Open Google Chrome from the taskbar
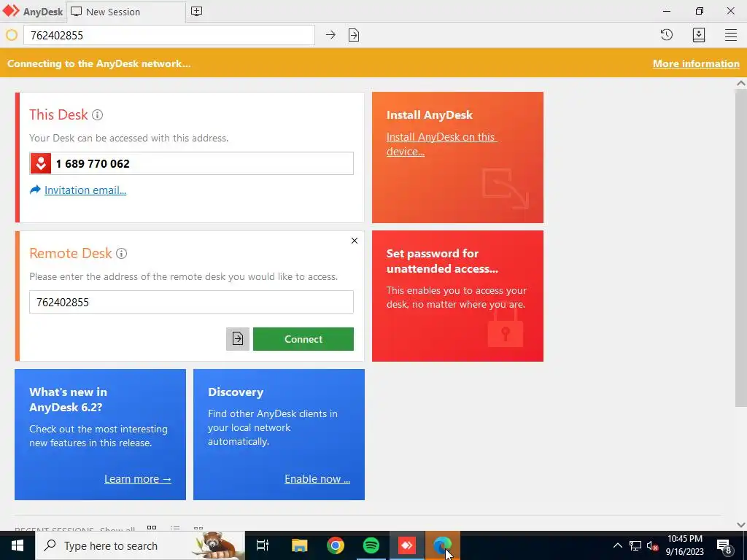 coord(336,545)
